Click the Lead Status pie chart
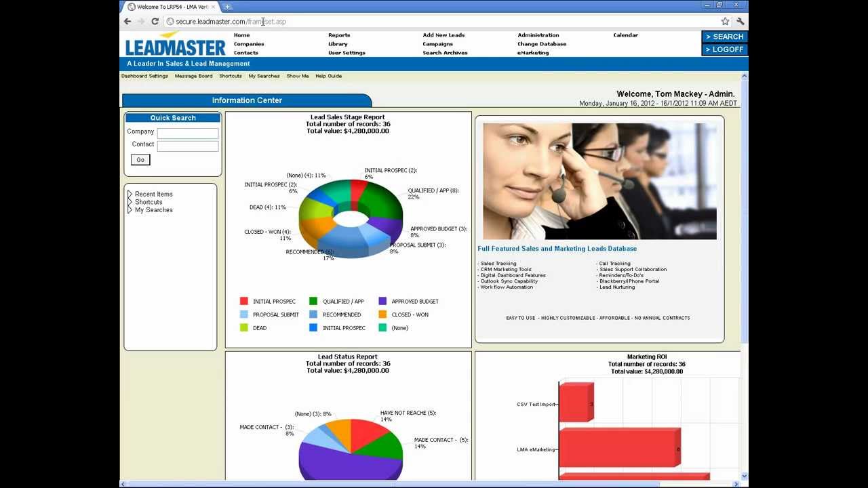The width and height of the screenshot is (868, 488). [351, 449]
